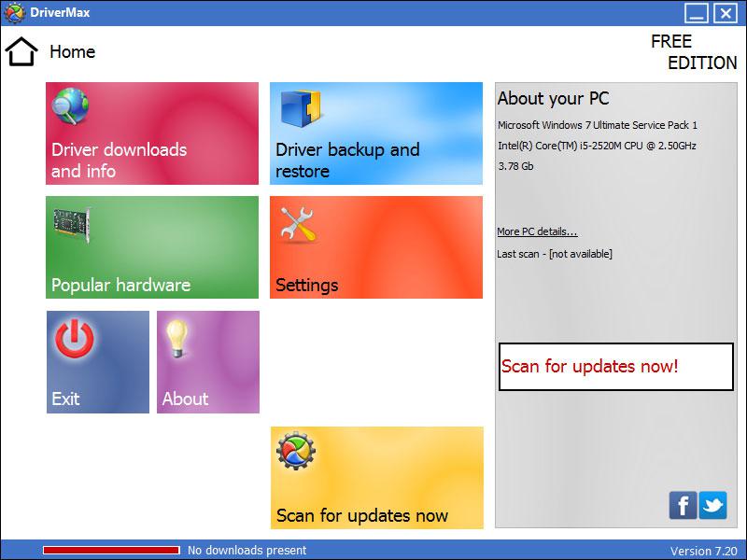Click Microsoft Windows 7 Ultimate text
Screen dimensions: 747x560
coord(598,125)
